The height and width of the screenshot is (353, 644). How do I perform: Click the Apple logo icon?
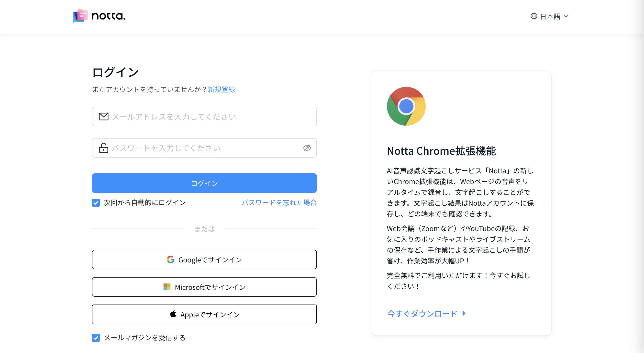(173, 314)
